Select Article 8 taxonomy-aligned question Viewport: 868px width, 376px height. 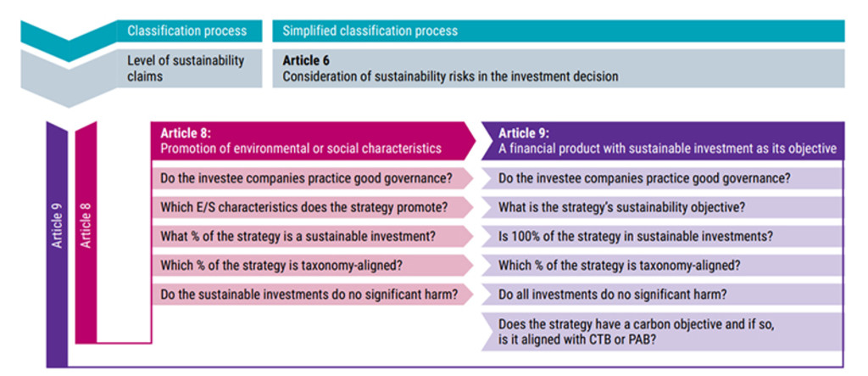pos(313,266)
